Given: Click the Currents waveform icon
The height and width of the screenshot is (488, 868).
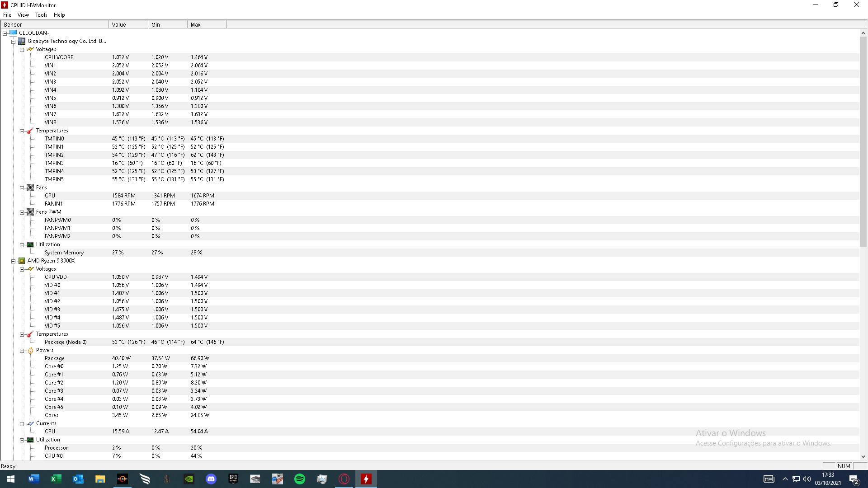Looking at the screenshot, I should click(30, 423).
